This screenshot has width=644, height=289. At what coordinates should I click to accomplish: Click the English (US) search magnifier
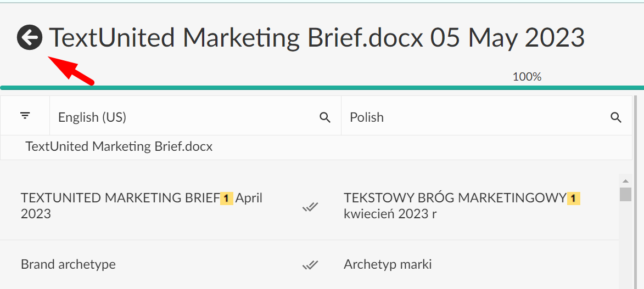click(x=325, y=117)
